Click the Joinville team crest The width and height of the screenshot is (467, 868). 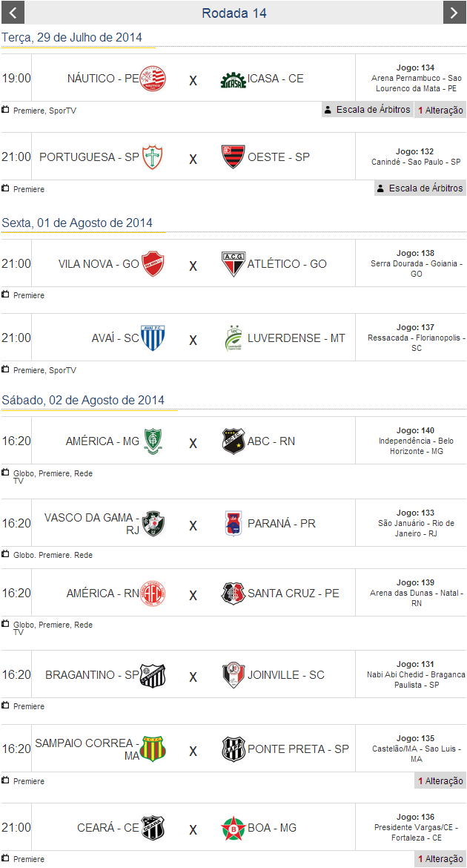233,675
